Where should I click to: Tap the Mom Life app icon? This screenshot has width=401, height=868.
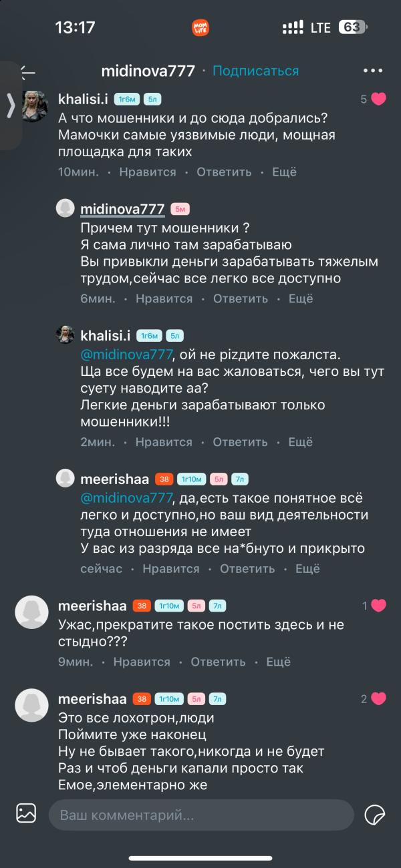[x=200, y=27]
